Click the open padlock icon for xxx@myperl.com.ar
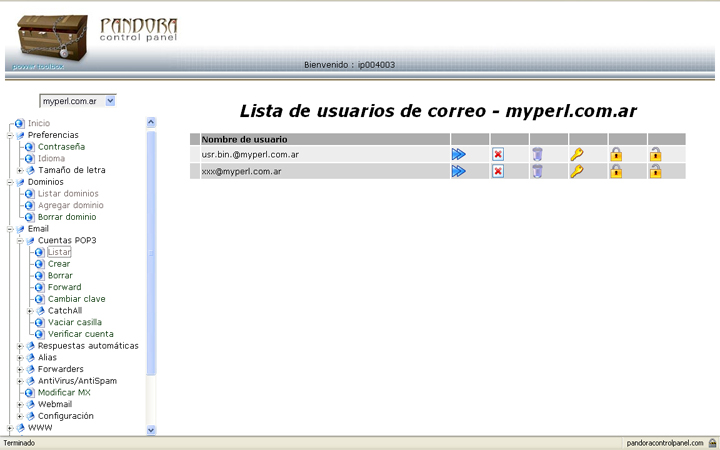 coord(655,171)
